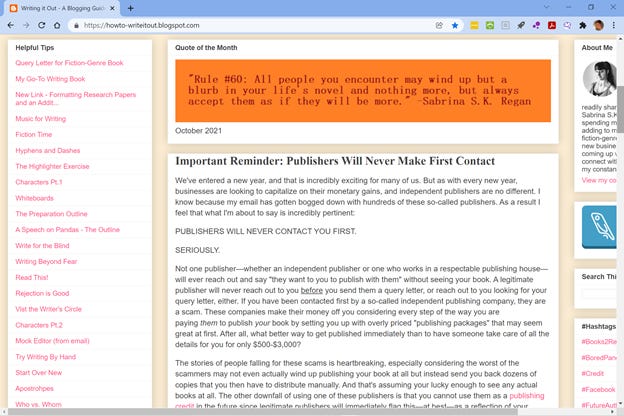Open the #Facebook hashtag link
The height and width of the screenshot is (416, 624).
598,389
